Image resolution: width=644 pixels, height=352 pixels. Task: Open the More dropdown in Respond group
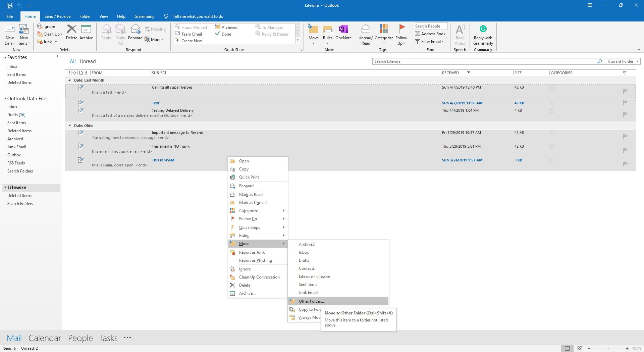[x=154, y=40]
